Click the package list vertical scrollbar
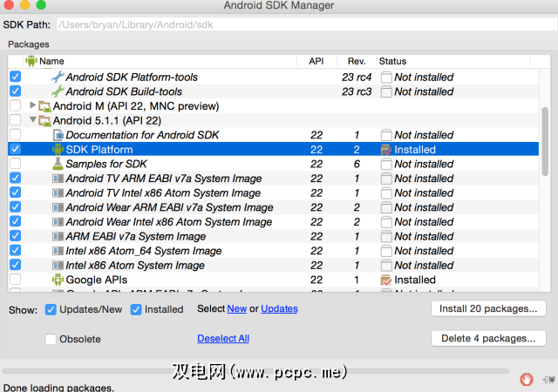This screenshot has height=392, width=558. (x=546, y=131)
